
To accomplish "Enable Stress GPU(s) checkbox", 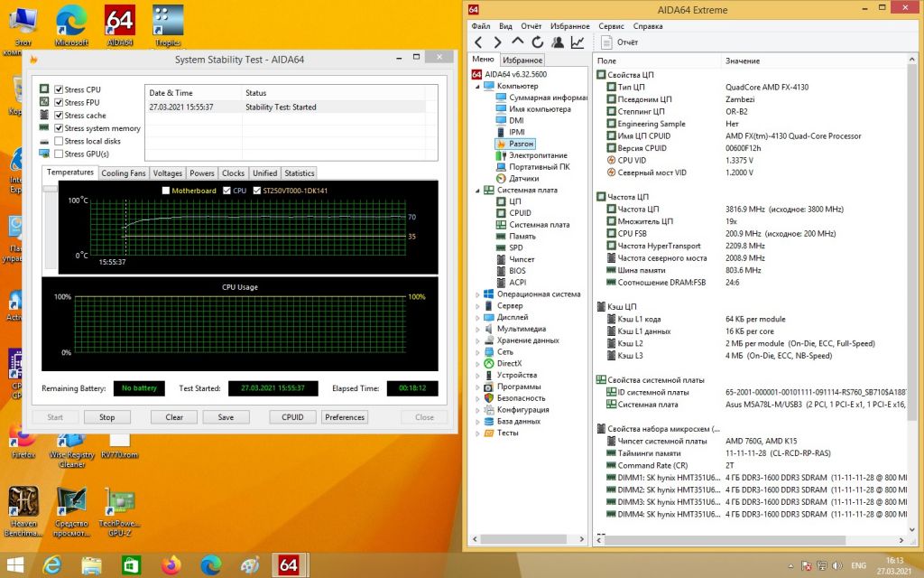I will [59, 154].
